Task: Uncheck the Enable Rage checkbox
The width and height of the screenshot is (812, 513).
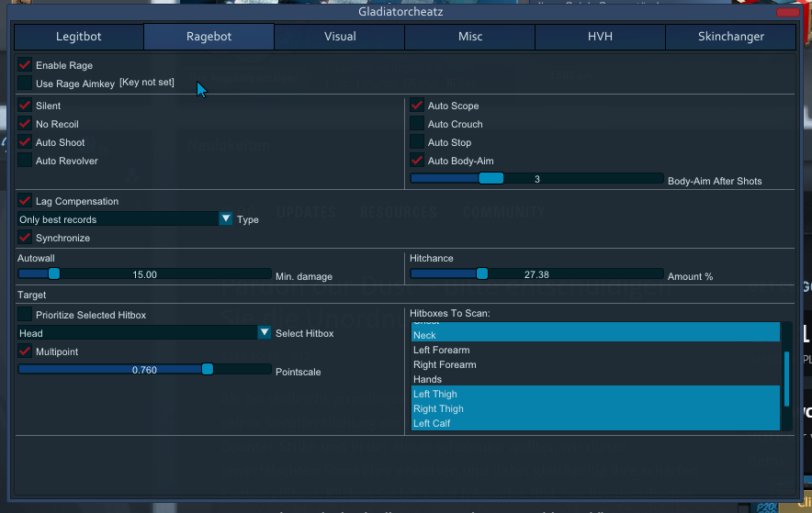Action: coord(25,66)
